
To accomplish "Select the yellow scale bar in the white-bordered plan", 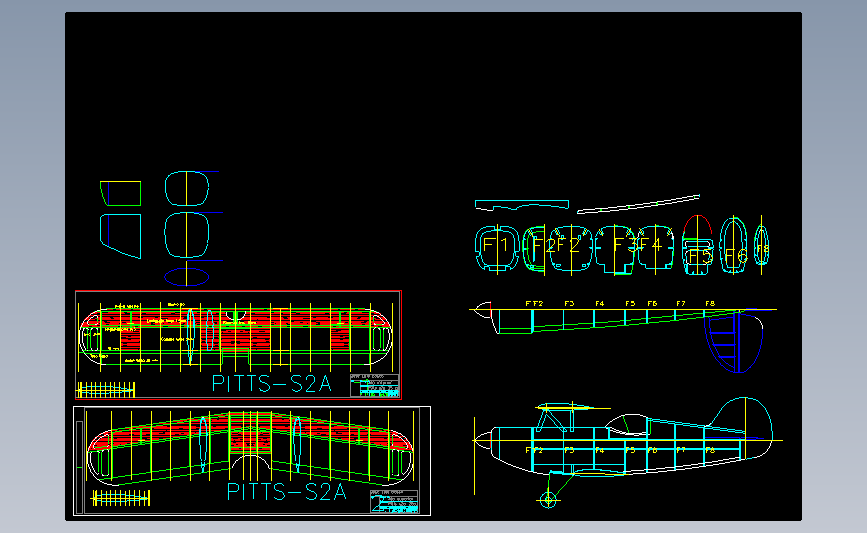I will coord(121,498).
